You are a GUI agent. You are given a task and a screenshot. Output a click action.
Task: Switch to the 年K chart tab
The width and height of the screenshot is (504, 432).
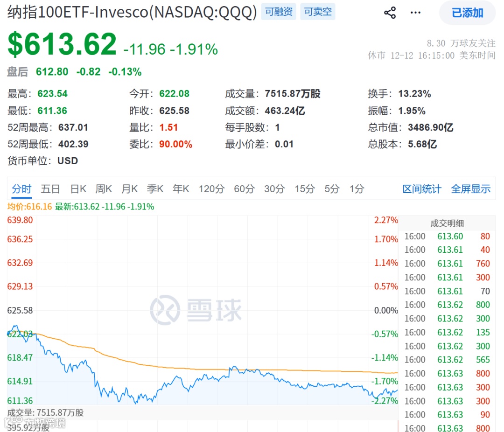pos(181,189)
